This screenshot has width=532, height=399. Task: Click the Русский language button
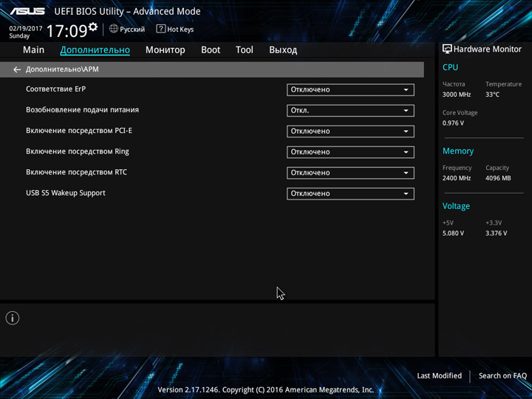132,30
